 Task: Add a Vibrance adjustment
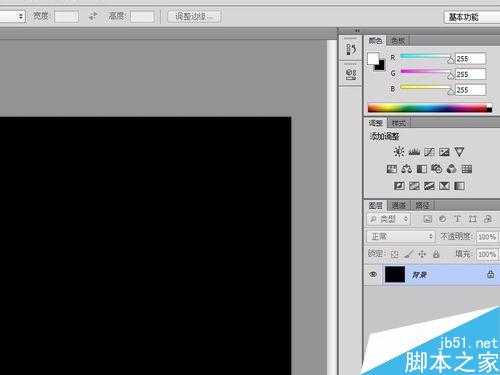pyautogui.click(x=459, y=152)
